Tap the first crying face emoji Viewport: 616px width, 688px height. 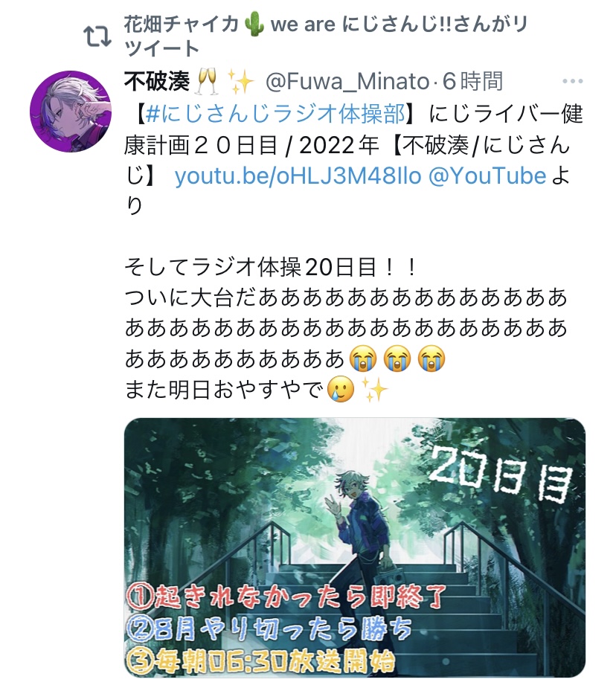click(x=363, y=359)
